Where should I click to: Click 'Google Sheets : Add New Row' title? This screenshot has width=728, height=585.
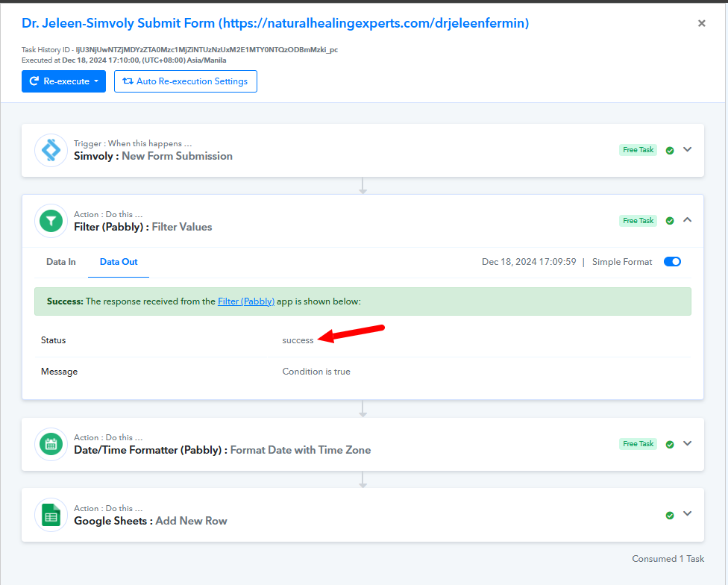(151, 521)
